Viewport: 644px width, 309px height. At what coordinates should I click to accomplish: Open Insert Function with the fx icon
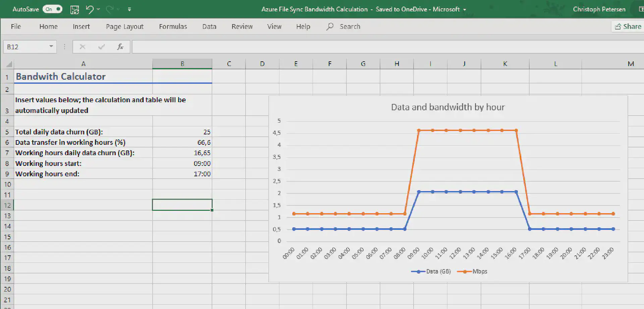(120, 47)
